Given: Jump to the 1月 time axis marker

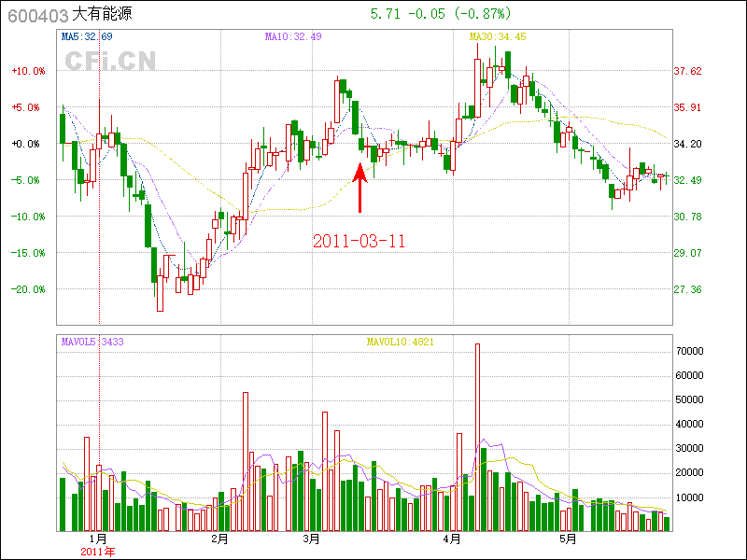Looking at the screenshot, I should [98, 539].
